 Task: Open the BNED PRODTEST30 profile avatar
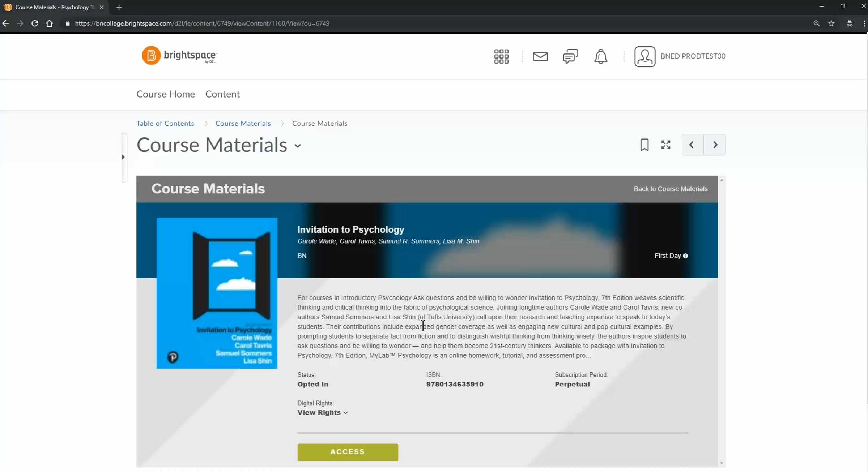click(645, 56)
